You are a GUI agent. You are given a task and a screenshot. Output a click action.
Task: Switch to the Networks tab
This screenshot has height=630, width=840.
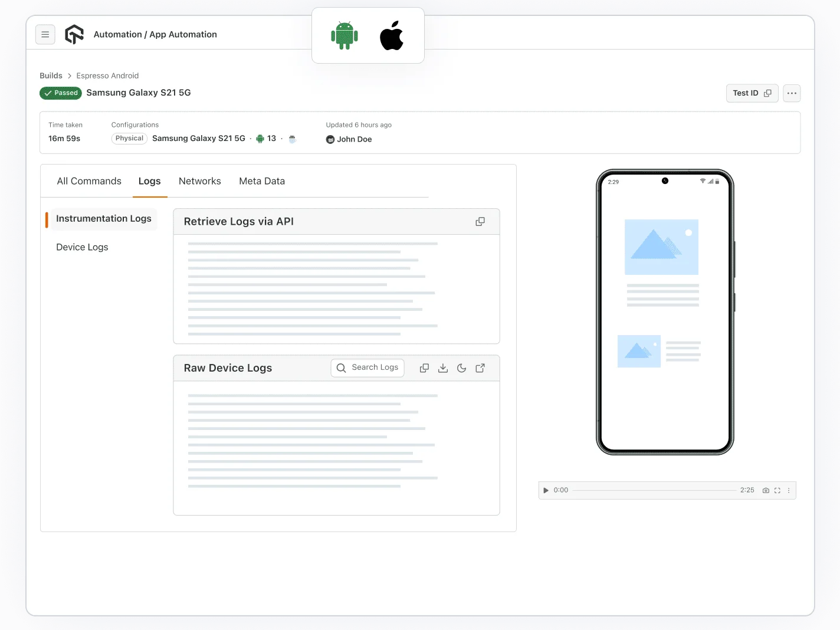pos(199,181)
